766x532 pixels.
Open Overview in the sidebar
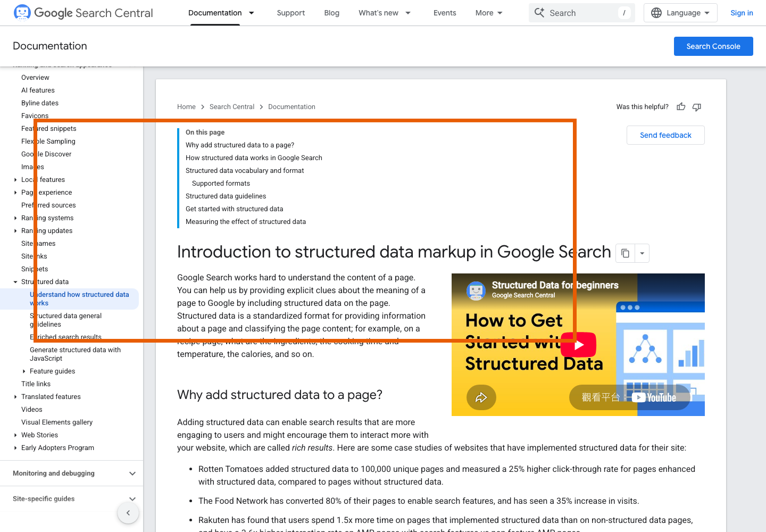(35, 78)
